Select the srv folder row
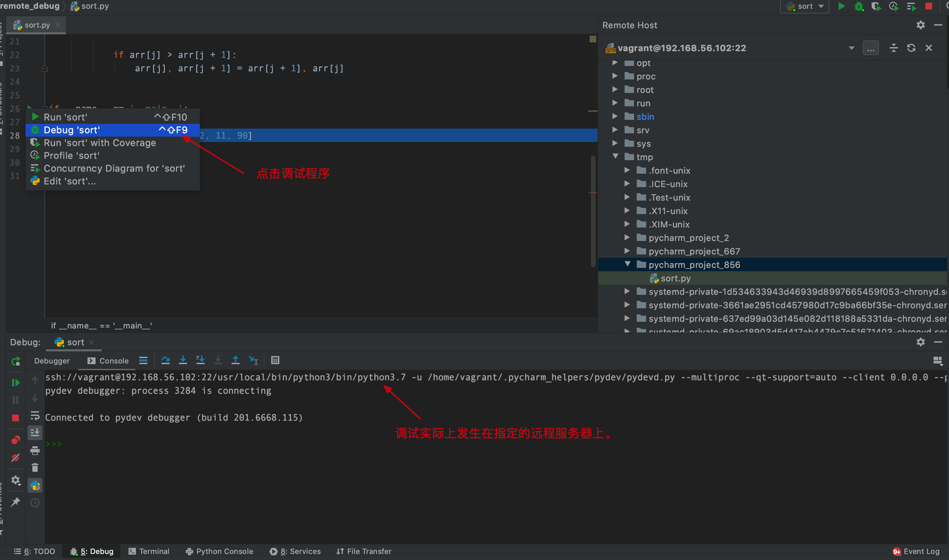Screen dimensions: 949x560 click(772, 130)
